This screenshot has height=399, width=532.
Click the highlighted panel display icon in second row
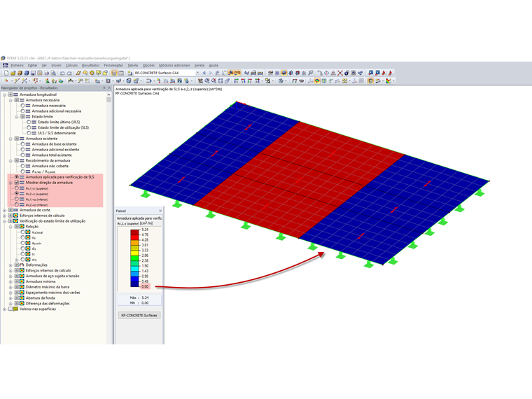coord(370,81)
